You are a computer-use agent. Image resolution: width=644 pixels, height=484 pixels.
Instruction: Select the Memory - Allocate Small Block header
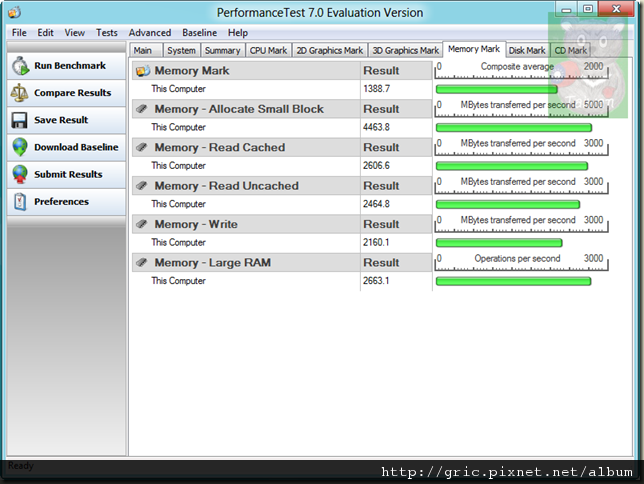pyautogui.click(x=282, y=109)
